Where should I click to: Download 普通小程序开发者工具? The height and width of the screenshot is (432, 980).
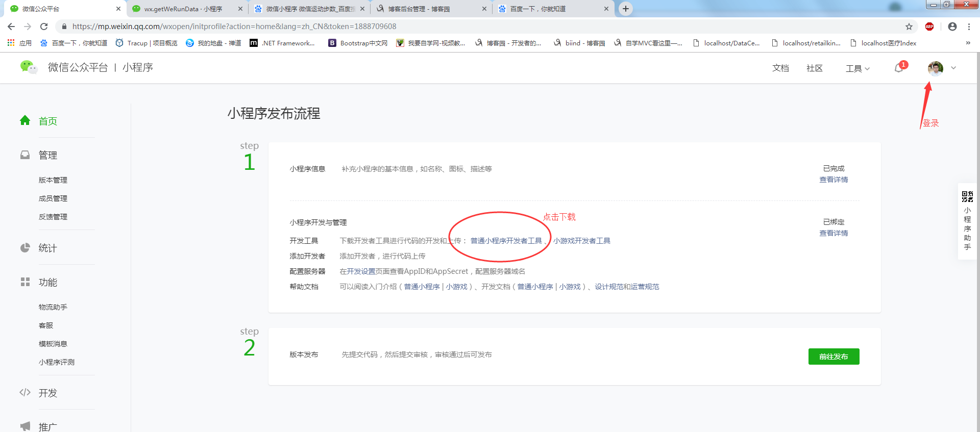pos(506,241)
